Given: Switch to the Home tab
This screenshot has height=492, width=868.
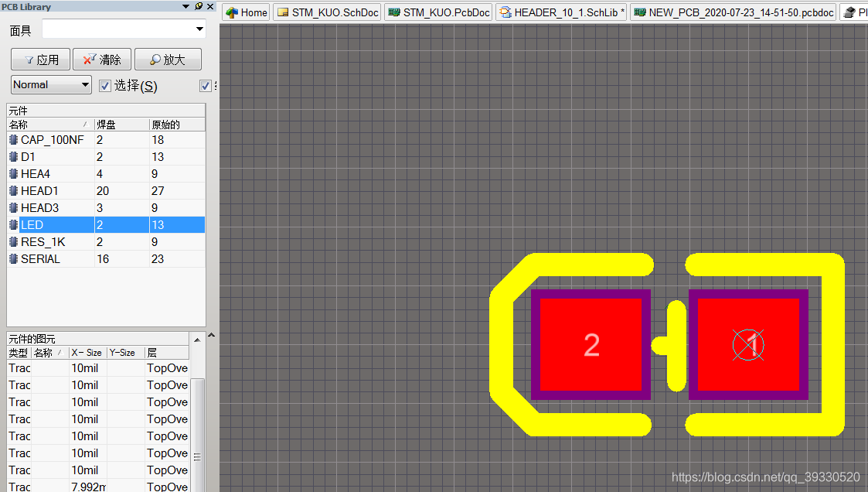Looking at the screenshot, I should point(247,12).
